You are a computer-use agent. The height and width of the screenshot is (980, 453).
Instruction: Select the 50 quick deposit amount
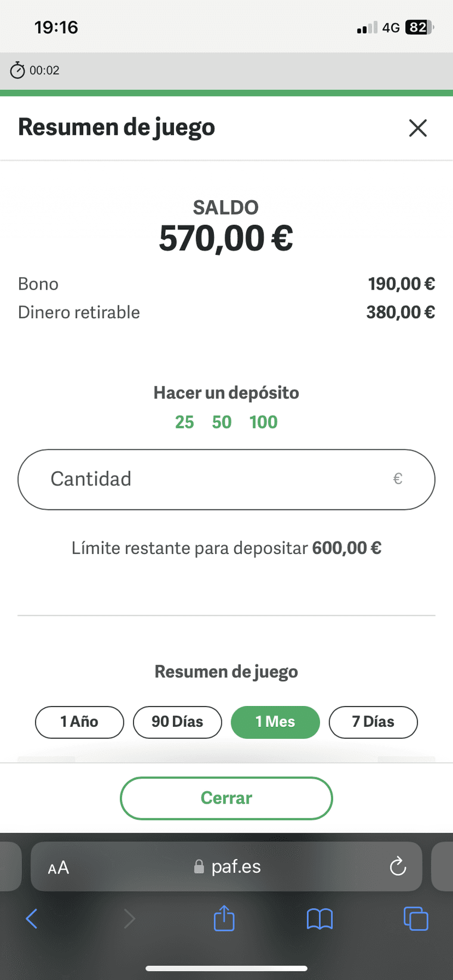click(222, 422)
